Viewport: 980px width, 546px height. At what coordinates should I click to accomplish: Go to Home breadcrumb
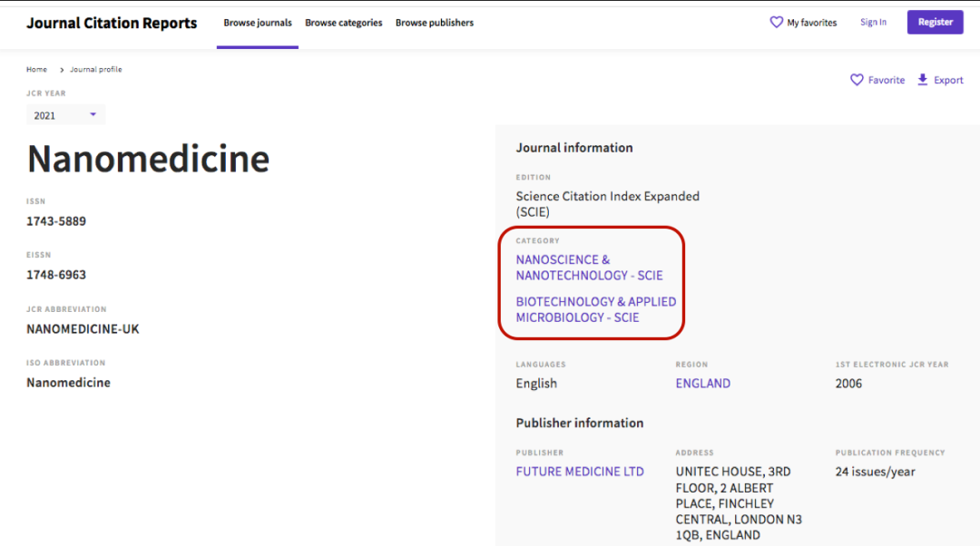coord(36,69)
